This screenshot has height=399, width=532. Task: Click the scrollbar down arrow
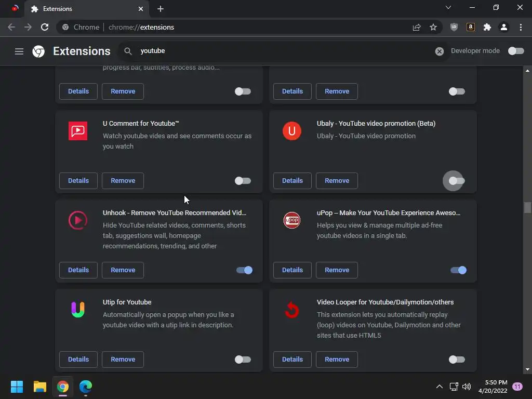point(527,369)
